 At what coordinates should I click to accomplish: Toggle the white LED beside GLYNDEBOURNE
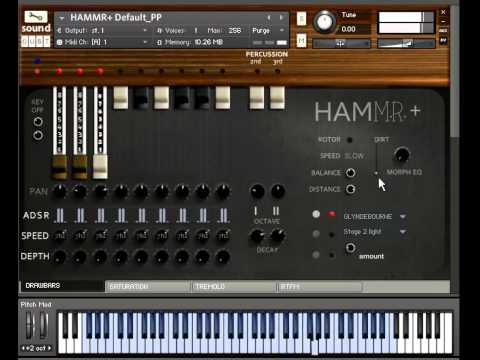(x=316, y=214)
